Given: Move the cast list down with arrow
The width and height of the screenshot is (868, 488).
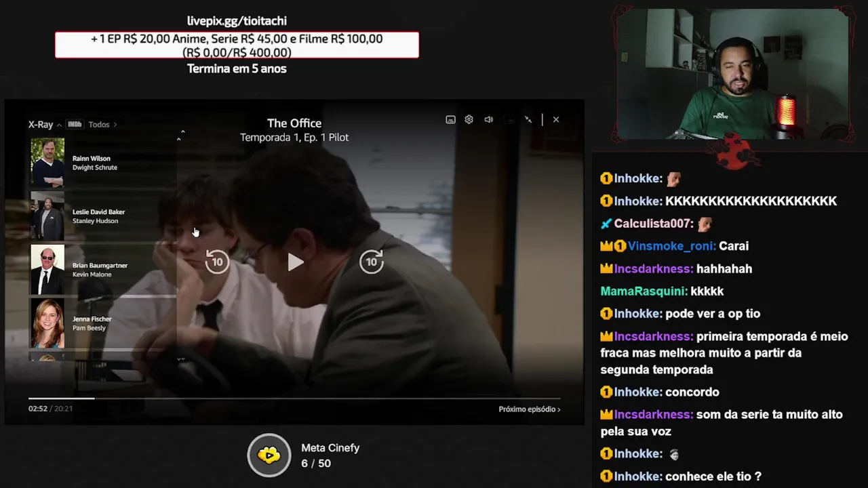Looking at the screenshot, I should tap(180, 359).
